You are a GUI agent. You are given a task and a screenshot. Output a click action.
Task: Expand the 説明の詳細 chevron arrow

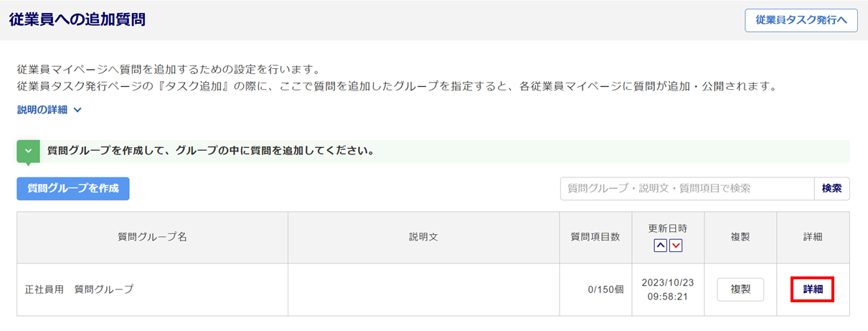[x=77, y=110]
